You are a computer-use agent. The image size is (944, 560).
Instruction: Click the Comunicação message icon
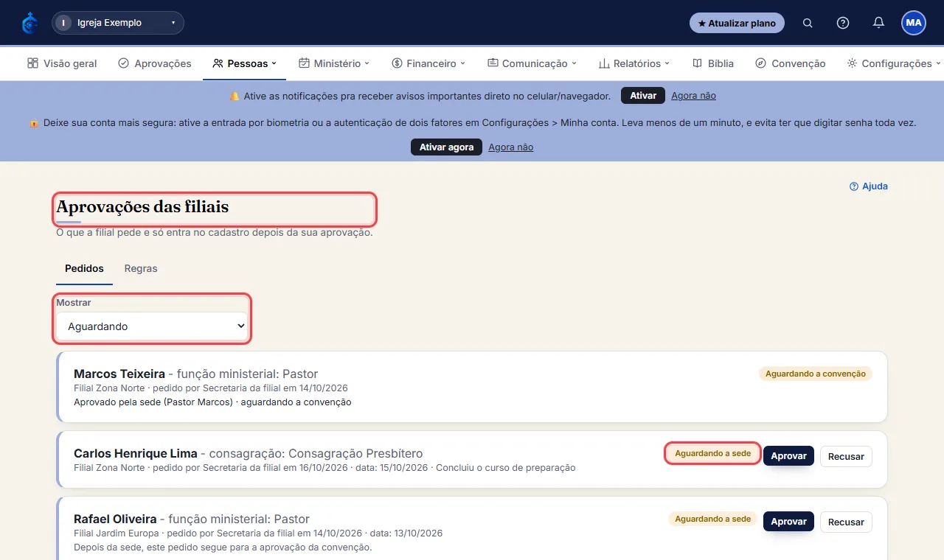pos(493,63)
